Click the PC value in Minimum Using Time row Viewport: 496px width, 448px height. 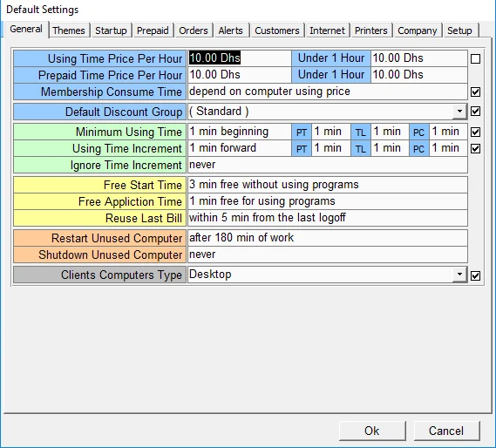pos(449,132)
